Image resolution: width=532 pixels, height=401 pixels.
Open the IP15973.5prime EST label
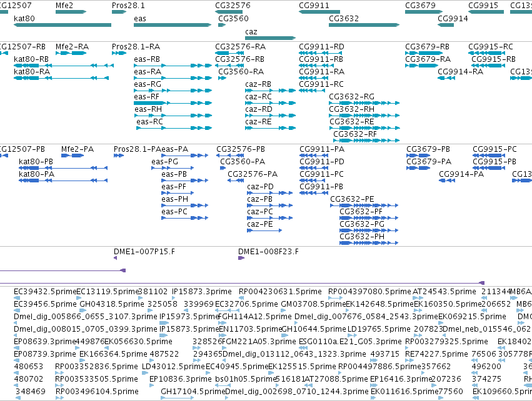[189, 317]
